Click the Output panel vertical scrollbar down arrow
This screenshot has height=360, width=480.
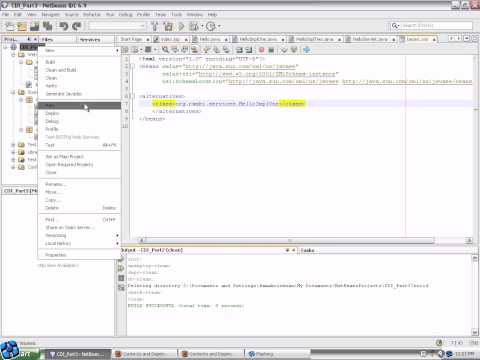coord(475,332)
